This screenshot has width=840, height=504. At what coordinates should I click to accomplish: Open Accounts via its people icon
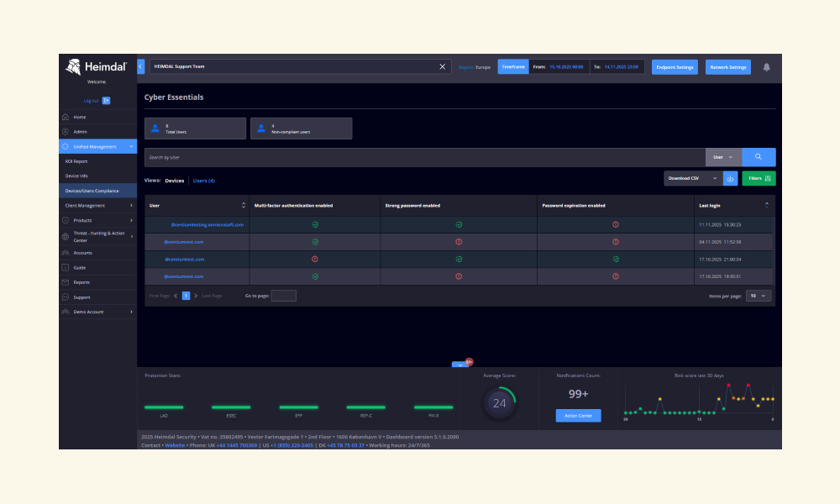pyautogui.click(x=66, y=253)
